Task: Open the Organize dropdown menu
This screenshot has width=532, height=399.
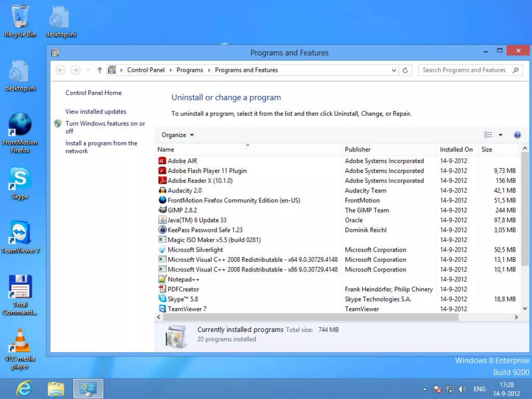Action: [x=178, y=135]
